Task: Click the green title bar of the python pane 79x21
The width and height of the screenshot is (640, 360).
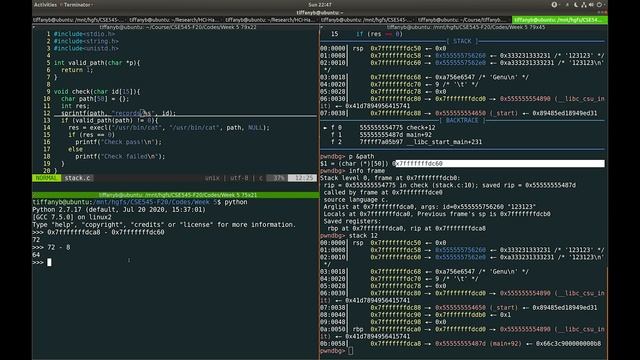Action: coord(176,195)
